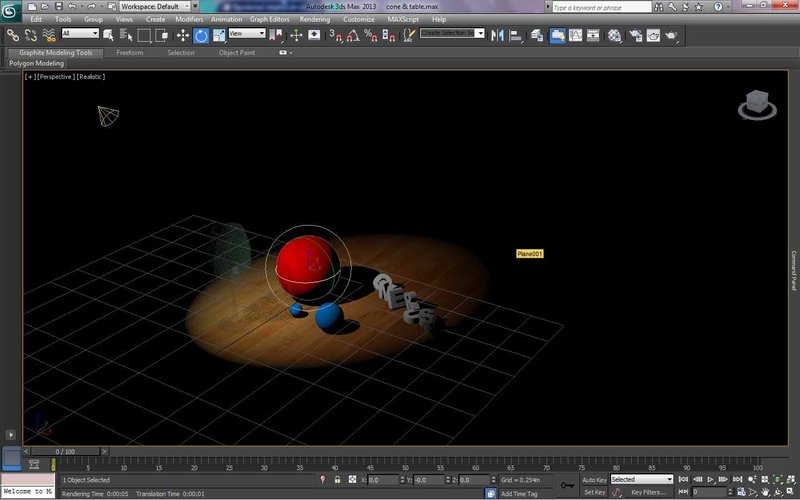Open the 3ds Max application menu button
800x500 pixels.
click(10, 11)
